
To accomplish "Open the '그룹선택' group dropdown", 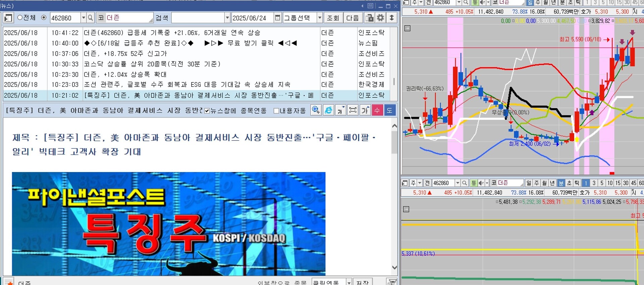I will tap(320, 18).
